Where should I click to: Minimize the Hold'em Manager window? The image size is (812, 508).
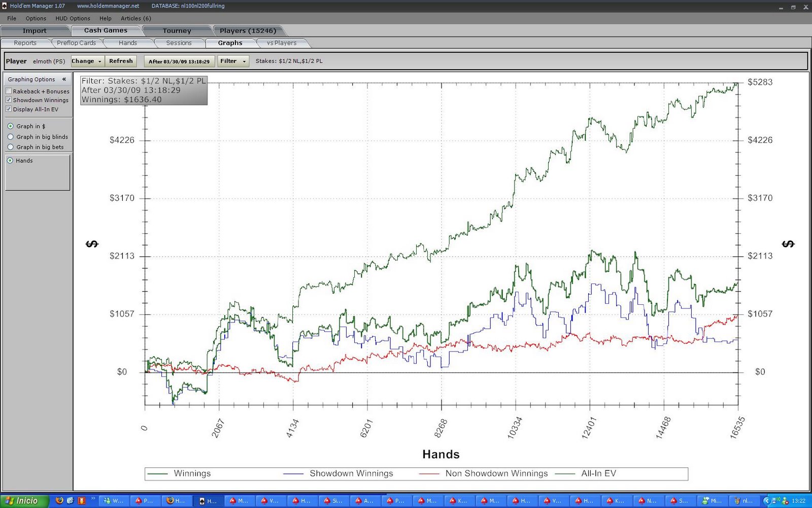tap(781, 7)
